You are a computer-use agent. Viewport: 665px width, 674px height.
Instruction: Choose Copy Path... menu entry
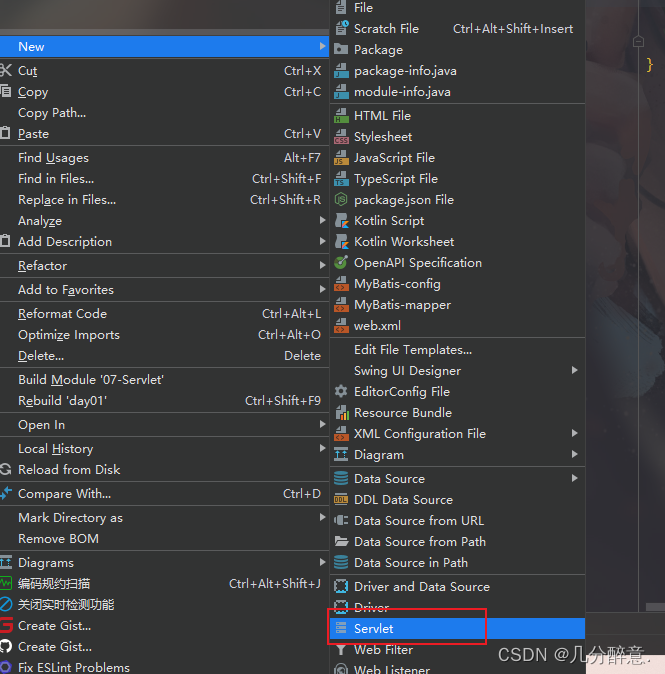click(x=164, y=113)
